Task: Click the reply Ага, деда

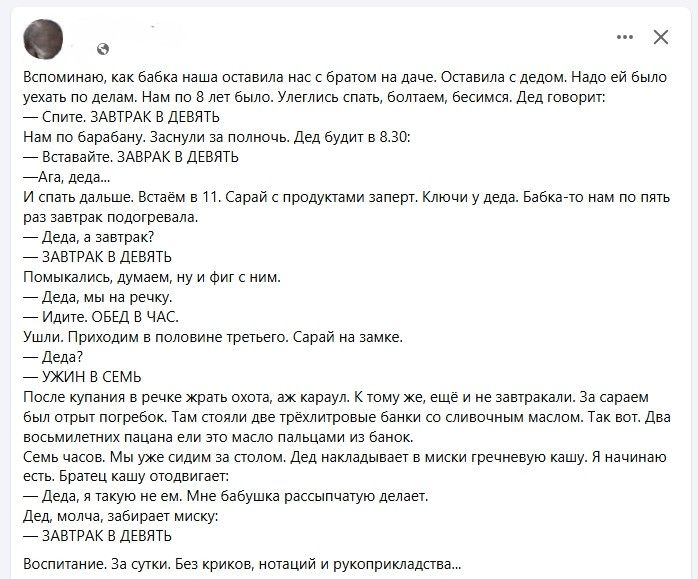Action: (x=67, y=177)
